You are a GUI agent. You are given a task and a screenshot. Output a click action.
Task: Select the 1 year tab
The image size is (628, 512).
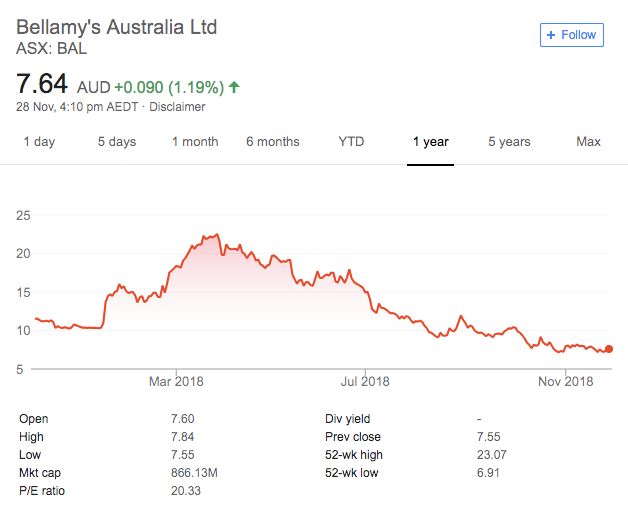click(431, 142)
